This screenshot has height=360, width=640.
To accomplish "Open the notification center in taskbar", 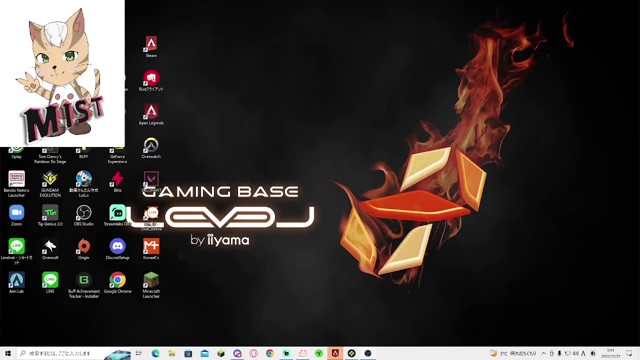I will click(629, 353).
